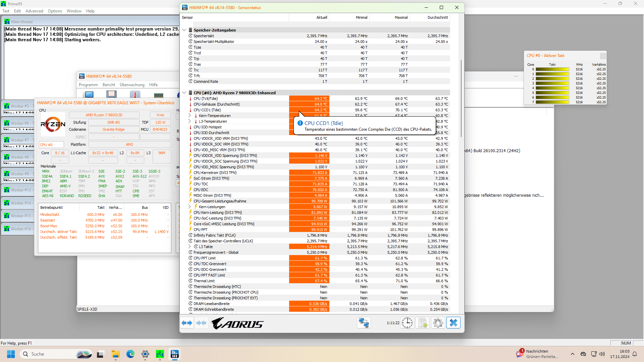The image size is (644, 362).
Task: Click the memory module toolbar icon
Action: 158,95
